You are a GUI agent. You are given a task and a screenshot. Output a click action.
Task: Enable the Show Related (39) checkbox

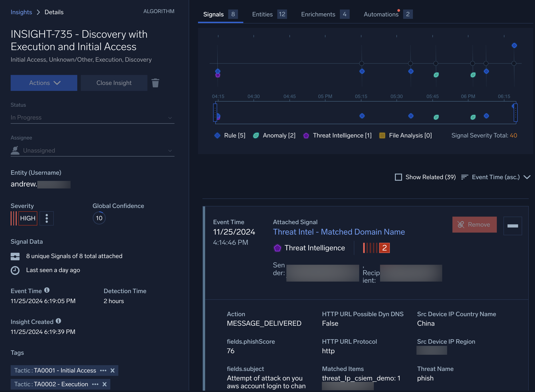point(399,177)
